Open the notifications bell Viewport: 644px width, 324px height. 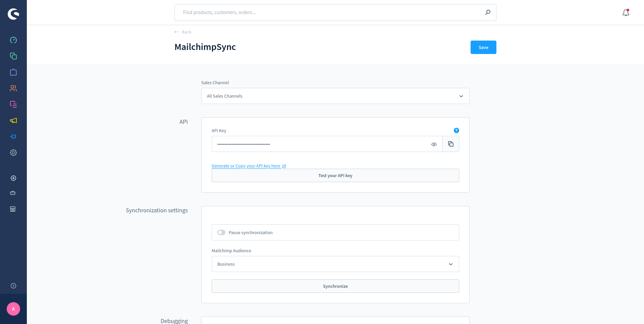click(626, 12)
